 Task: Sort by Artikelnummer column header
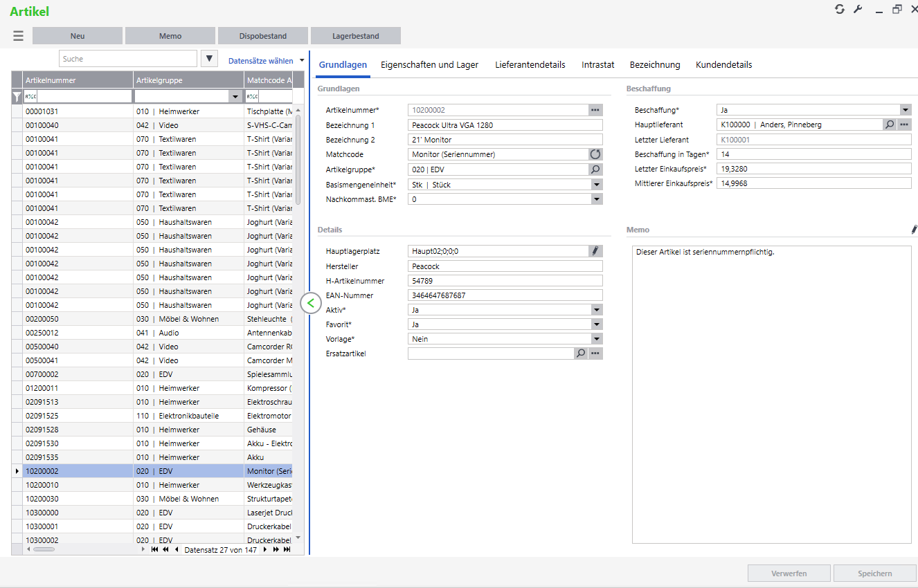[78, 80]
